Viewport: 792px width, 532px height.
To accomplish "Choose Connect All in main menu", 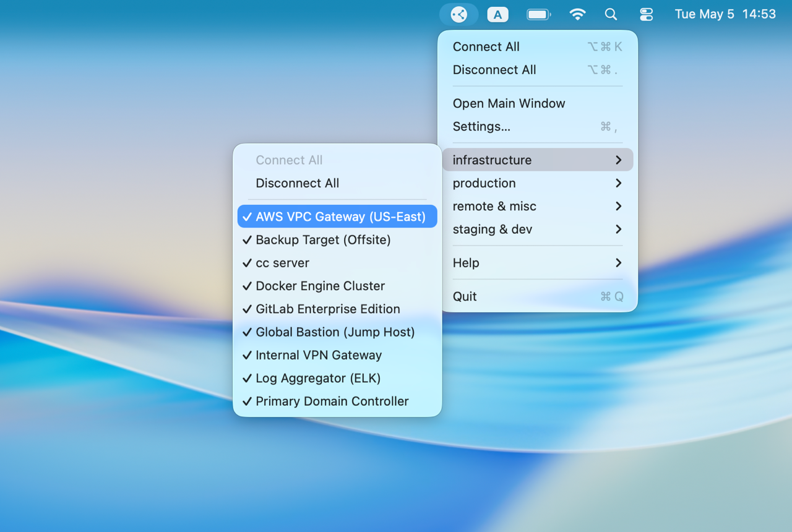I will (x=538, y=47).
